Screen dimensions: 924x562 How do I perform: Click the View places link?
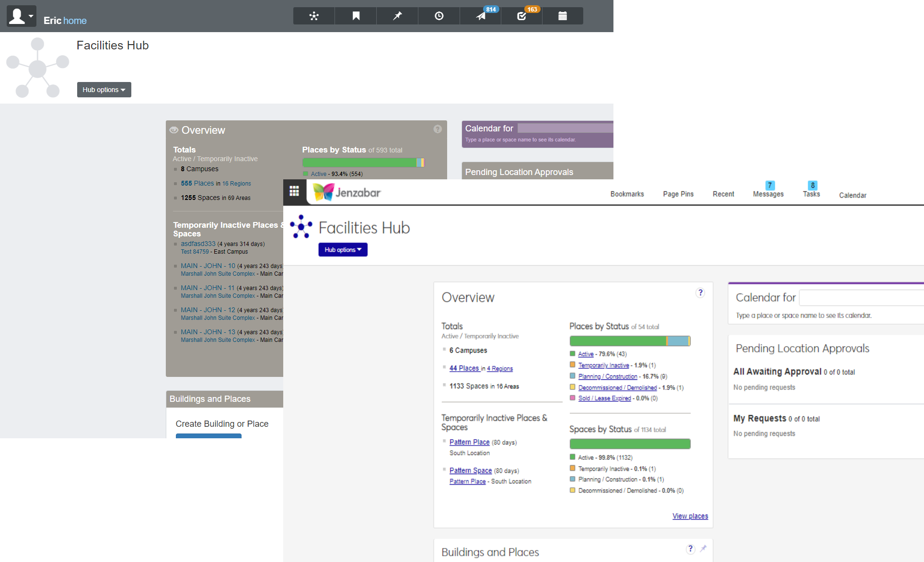(x=690, y=516)
